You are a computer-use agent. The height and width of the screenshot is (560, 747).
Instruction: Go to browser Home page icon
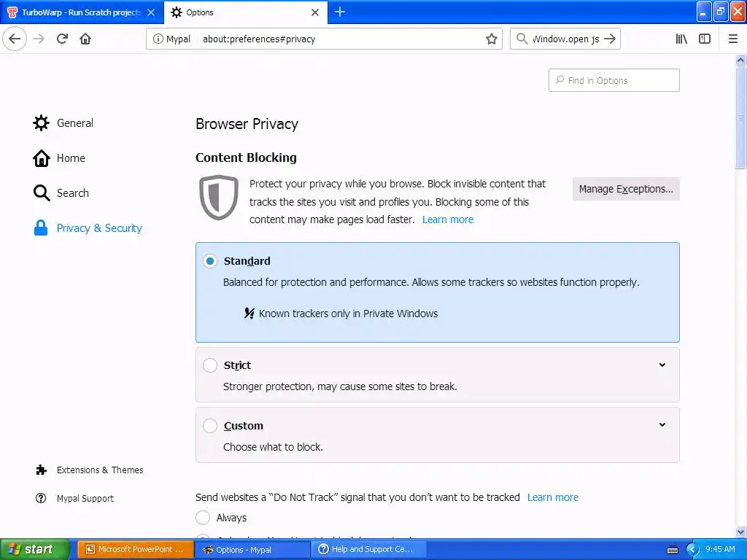click(x=85, y=39)
